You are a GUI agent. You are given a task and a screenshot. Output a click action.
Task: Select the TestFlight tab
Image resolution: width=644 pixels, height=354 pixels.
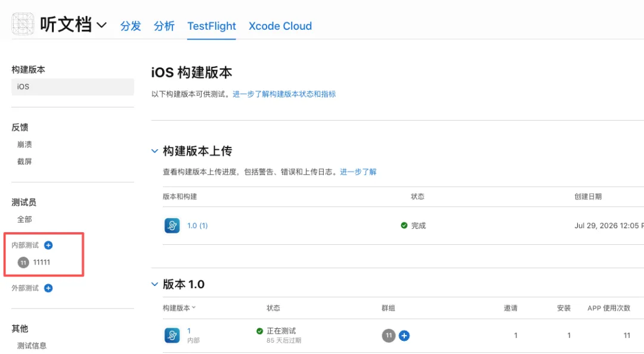pyautogui.click(x=212, y=26)
